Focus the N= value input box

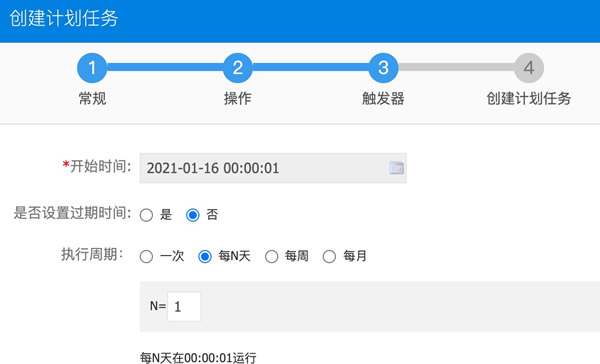point(184,307)
